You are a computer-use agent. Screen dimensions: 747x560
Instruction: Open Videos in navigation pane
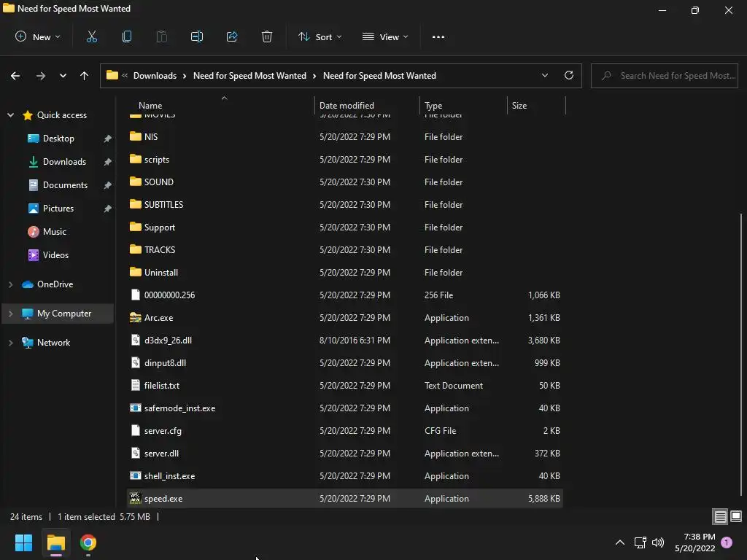pyautogui.click(x=55, y=254)
